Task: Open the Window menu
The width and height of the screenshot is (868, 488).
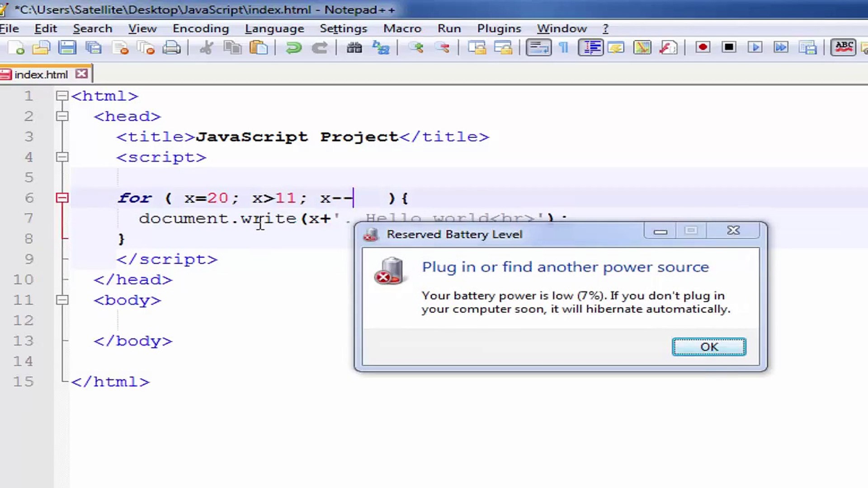Action: [562, 28]
